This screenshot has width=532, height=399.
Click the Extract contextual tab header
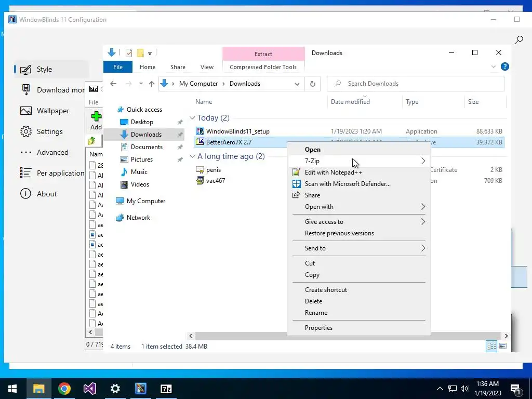pyautogui.click(x=263, y=54)
